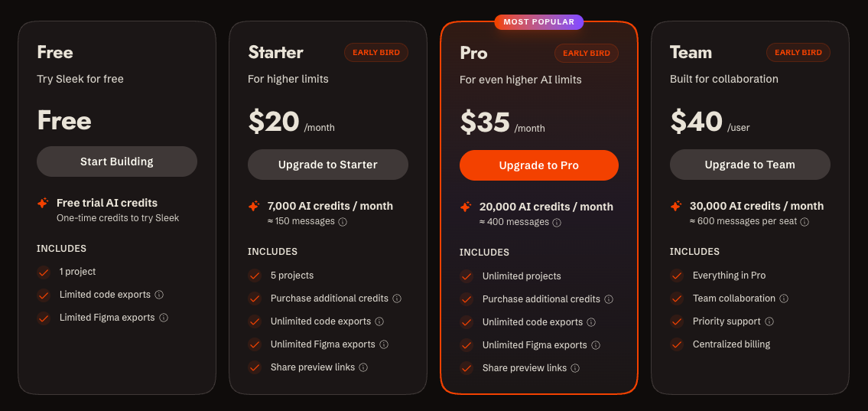
Task: Click info icon beside ≈ 400 messages
Action: pos(557,223)
